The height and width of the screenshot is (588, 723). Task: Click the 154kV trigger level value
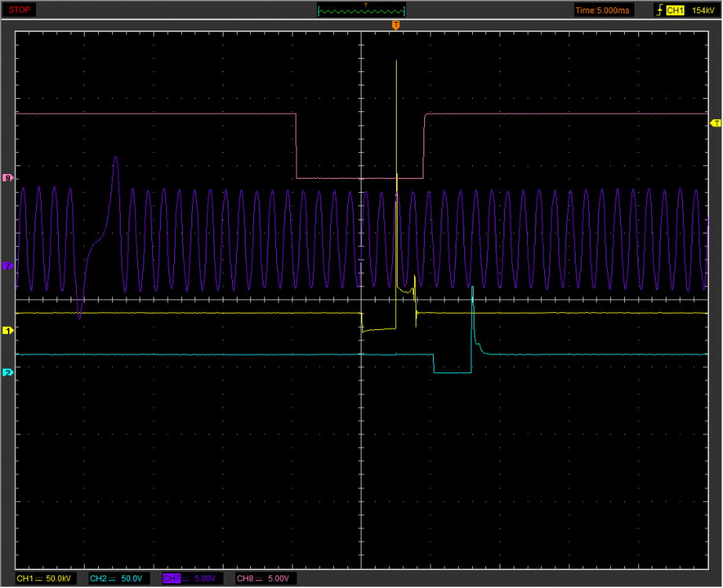(703, 10)
